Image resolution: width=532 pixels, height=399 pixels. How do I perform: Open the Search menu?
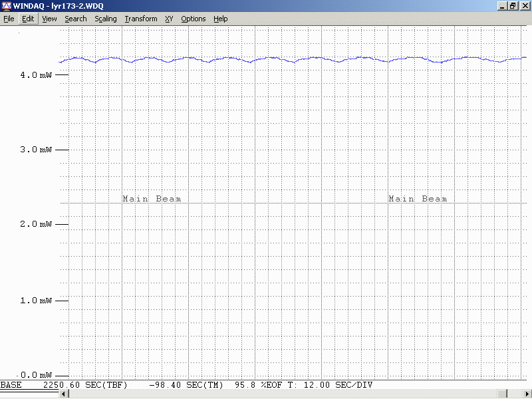tap(75, 19)
